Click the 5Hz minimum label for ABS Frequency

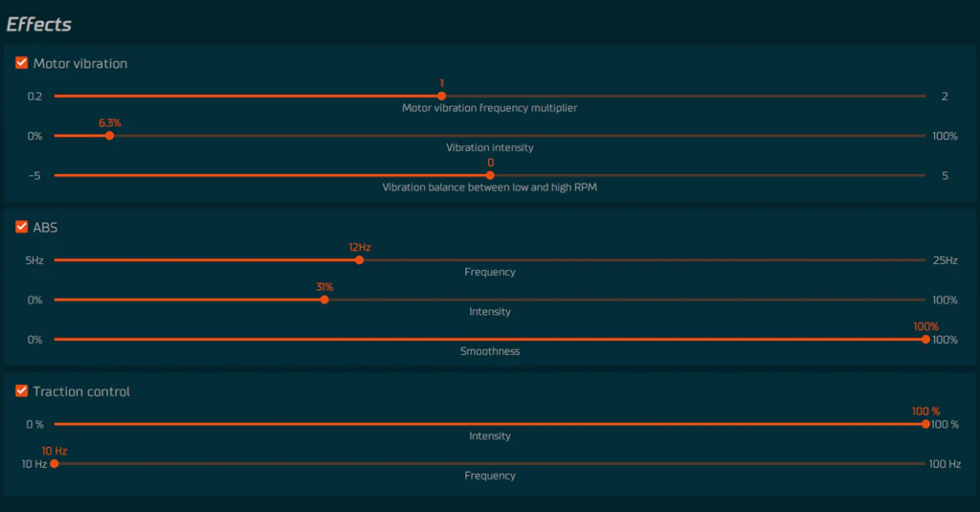coord(34,260)
